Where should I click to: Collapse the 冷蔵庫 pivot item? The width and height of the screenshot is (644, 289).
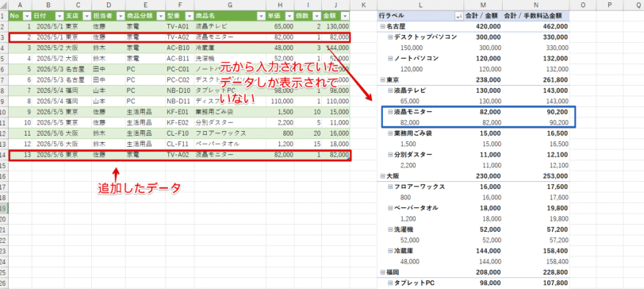390,251
